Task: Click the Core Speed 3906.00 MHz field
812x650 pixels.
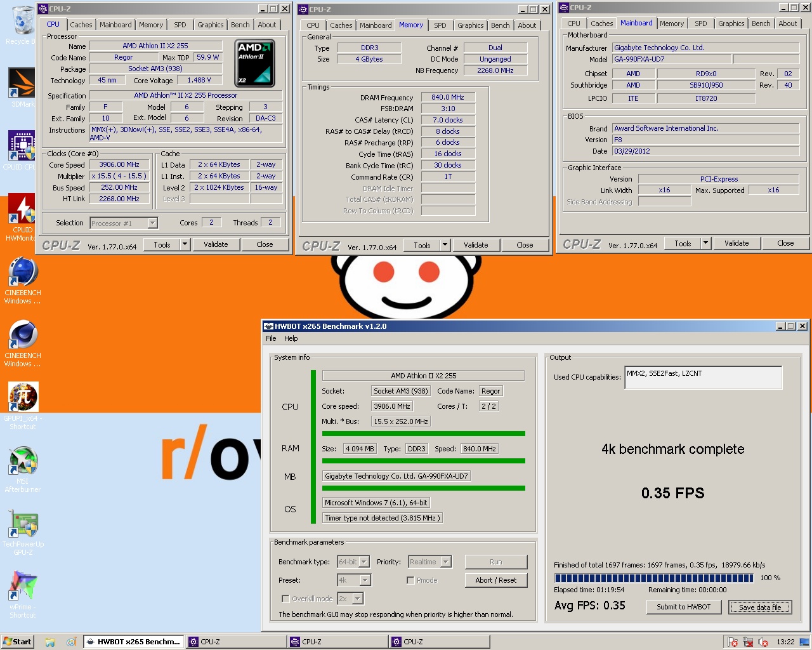Action: [119, 164]
